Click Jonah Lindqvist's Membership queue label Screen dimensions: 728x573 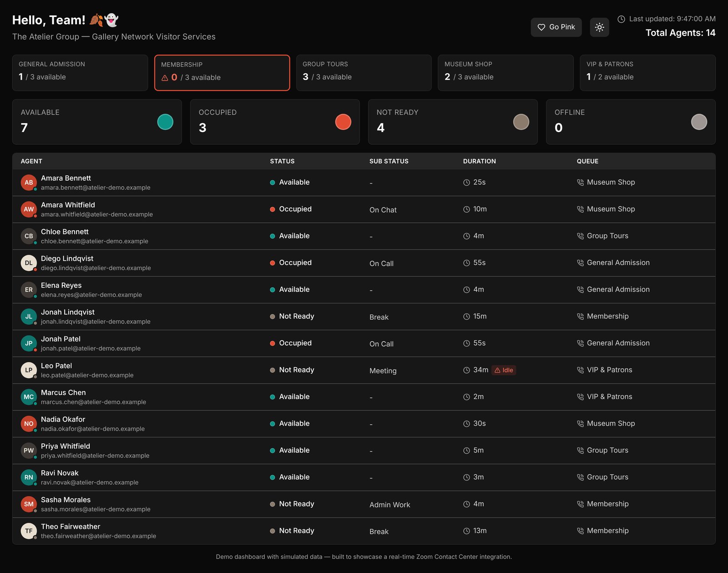coord(608,316)
